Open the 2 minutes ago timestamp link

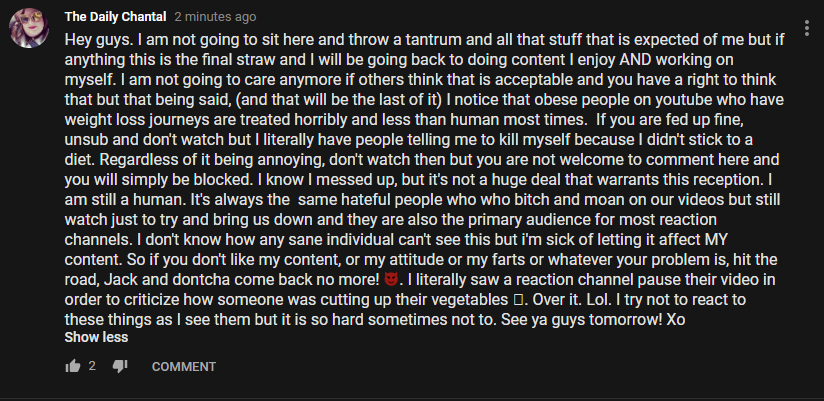pos(215,17)
